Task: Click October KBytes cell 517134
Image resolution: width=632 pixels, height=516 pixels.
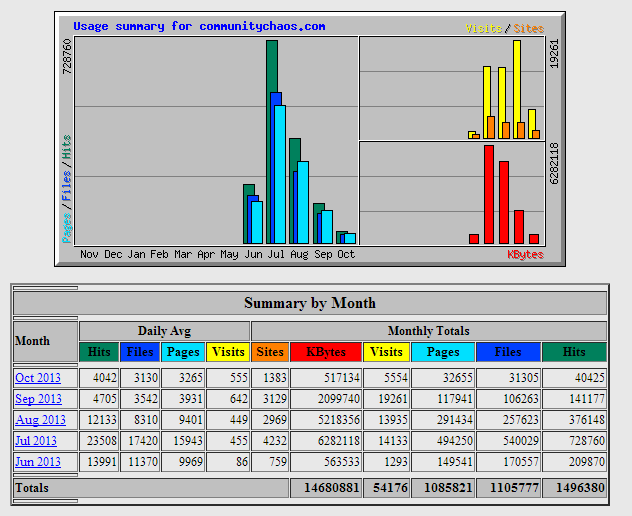Action: [326, 378]
